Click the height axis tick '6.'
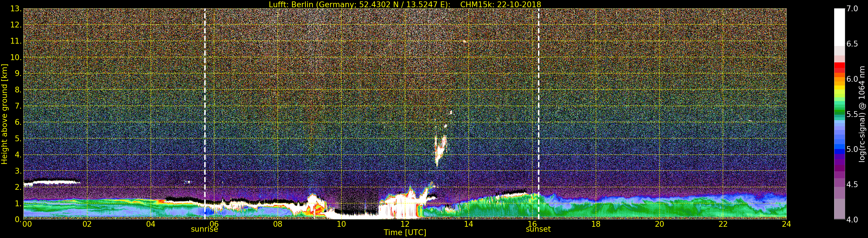This screenshot has height=238, width=868. coord(18,122)
